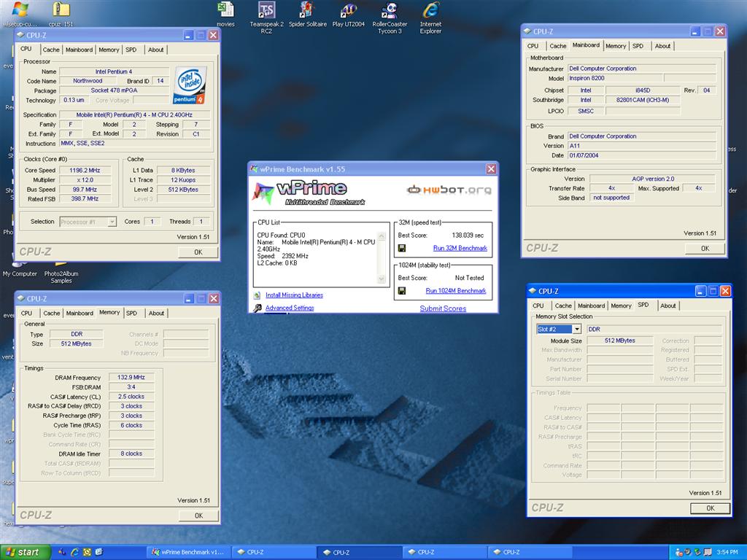The image size is (747, 560).
Task: Click the Start button on the taskbar
Action: point(26,553)
